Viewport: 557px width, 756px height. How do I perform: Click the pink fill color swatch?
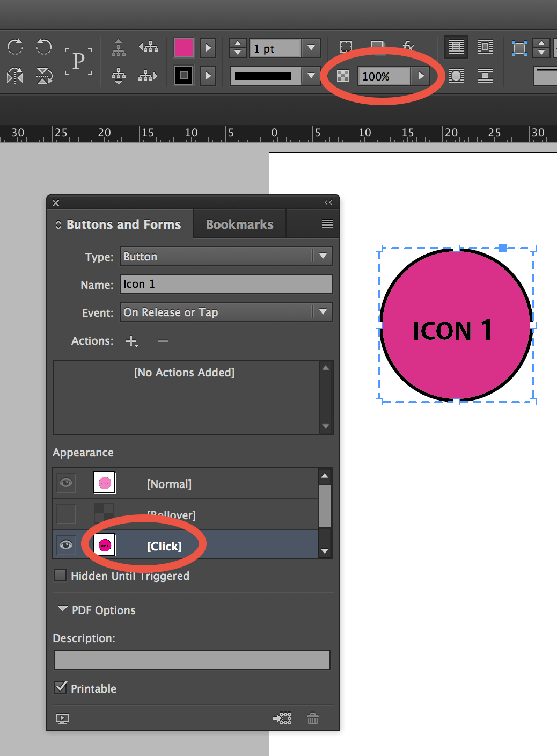coord(184,47)
